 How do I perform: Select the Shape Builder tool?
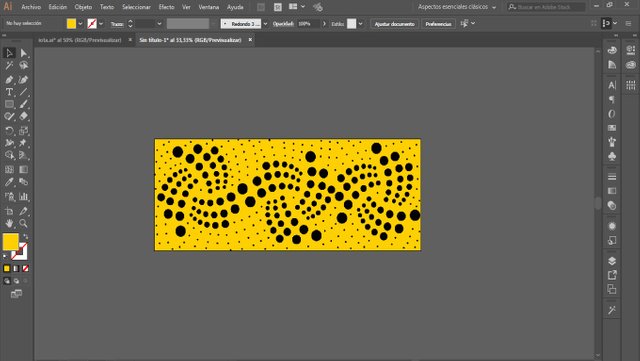[x=9, y=155]
